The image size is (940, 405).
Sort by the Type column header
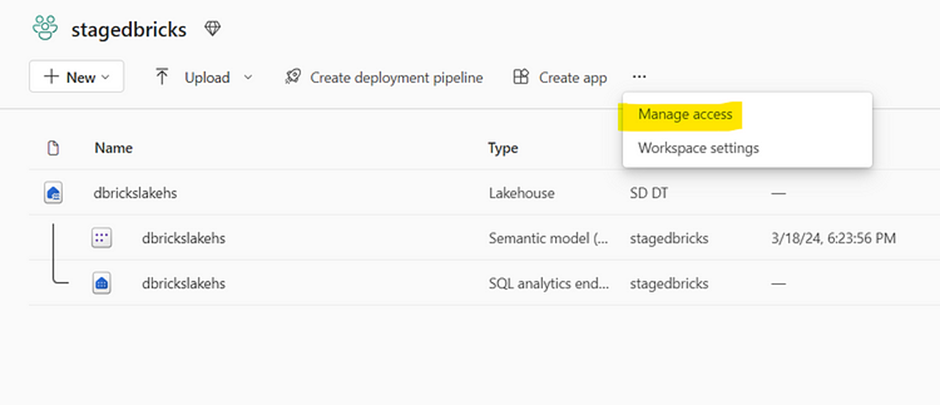502,148
